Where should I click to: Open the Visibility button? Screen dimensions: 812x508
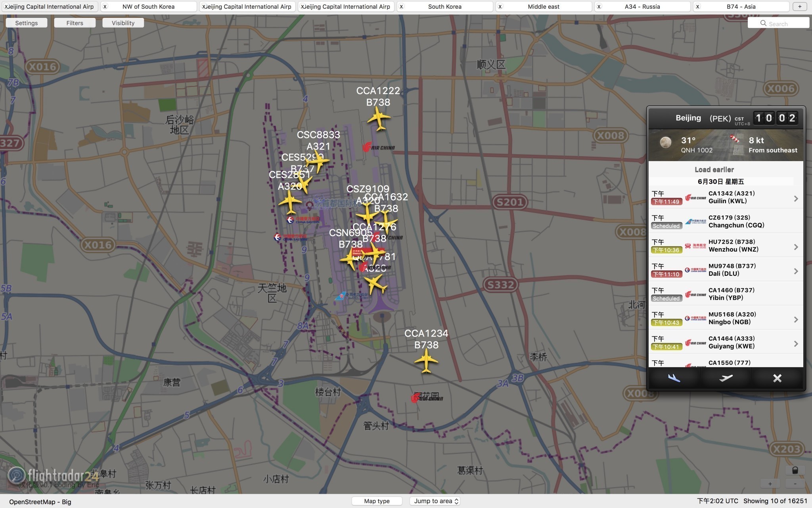click(123, 23)
